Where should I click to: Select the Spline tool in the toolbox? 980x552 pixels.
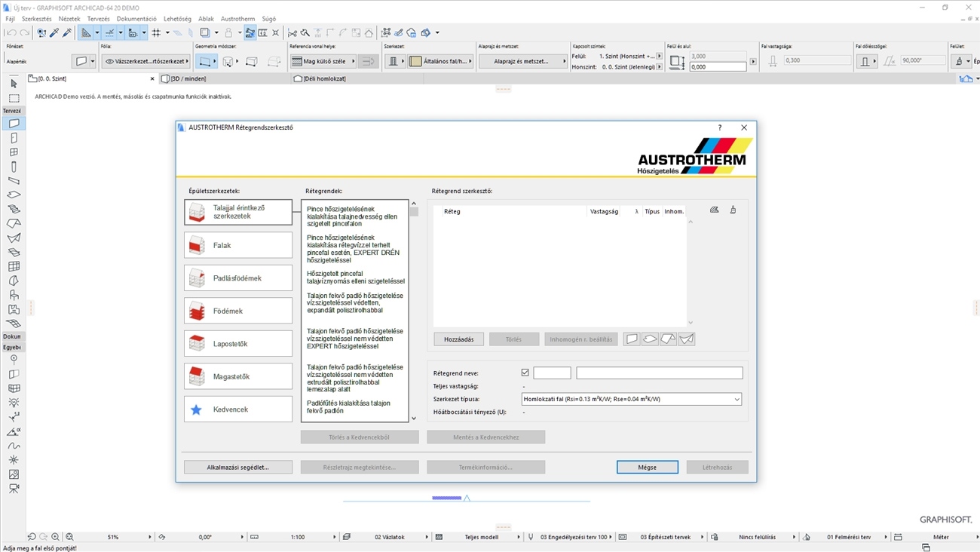point(14,446)
